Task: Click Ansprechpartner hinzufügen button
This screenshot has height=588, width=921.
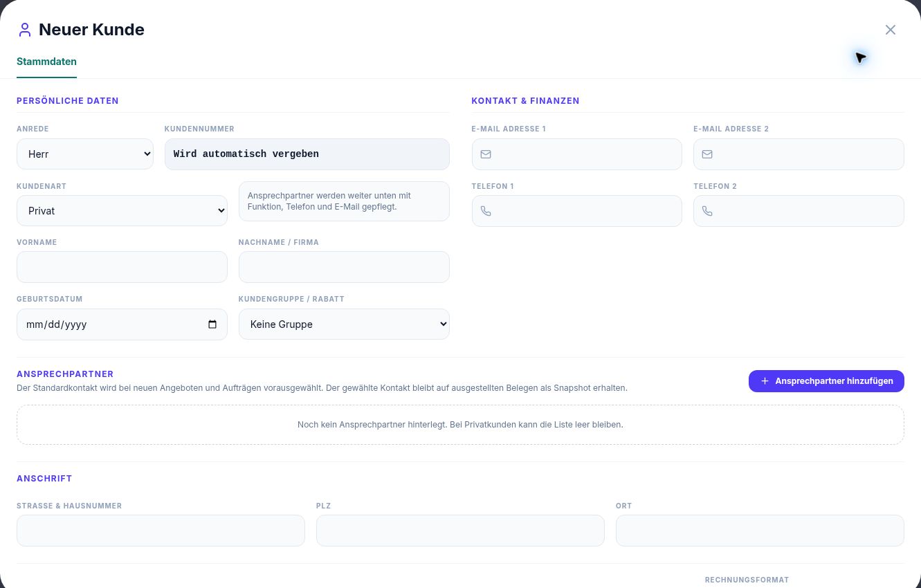Action: point(826,381)
